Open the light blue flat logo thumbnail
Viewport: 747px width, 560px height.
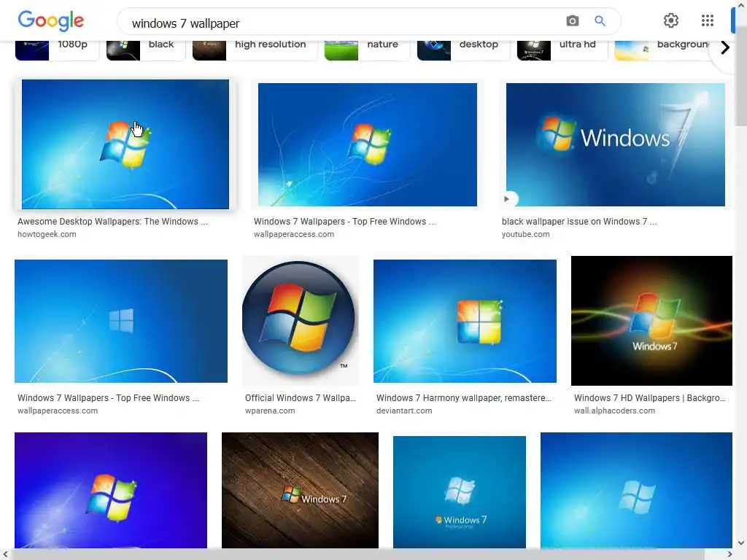tap(636, 490)
